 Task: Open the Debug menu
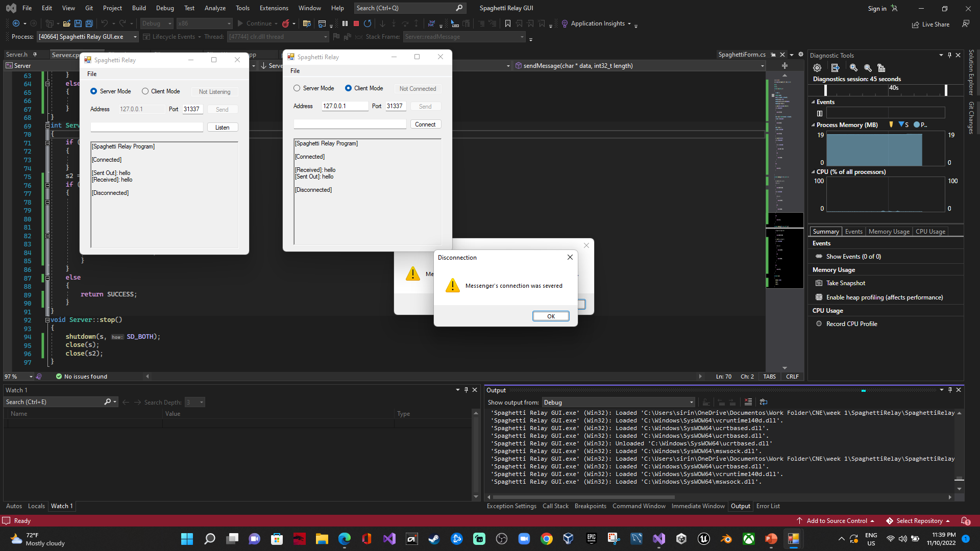coord(165,8)
